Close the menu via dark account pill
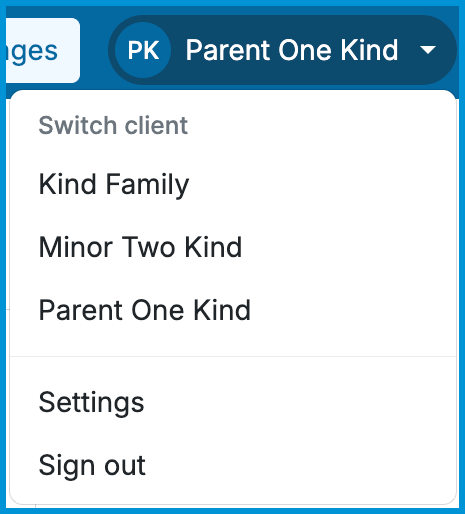 pos(282,50)
